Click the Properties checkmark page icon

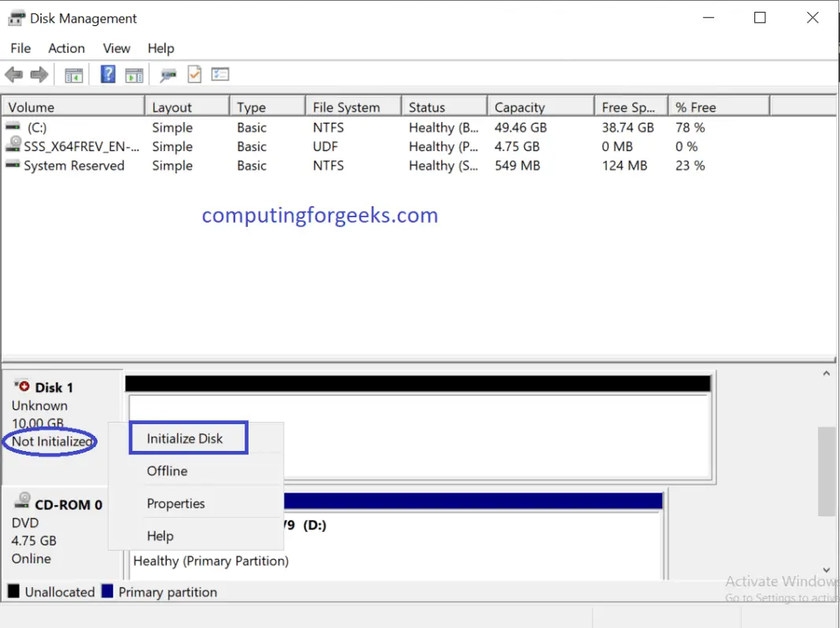click(x=194, y=75)
